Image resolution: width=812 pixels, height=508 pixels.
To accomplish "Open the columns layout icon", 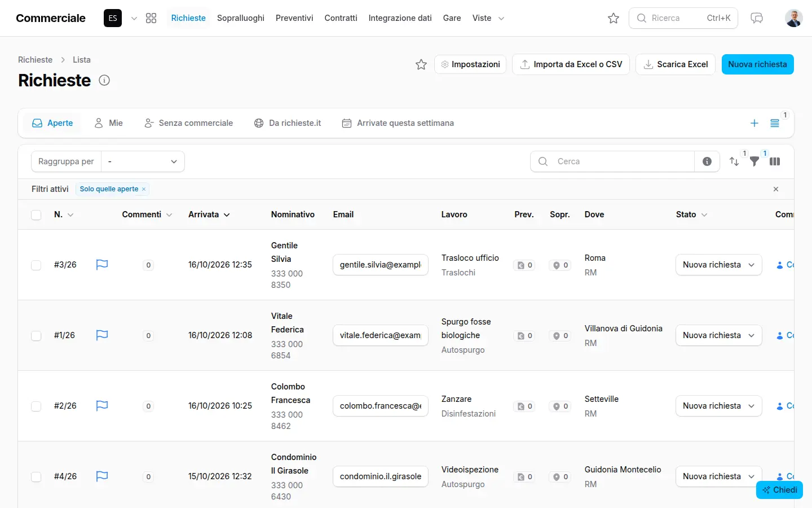I will pyautogui.click(x=775, y=161).
